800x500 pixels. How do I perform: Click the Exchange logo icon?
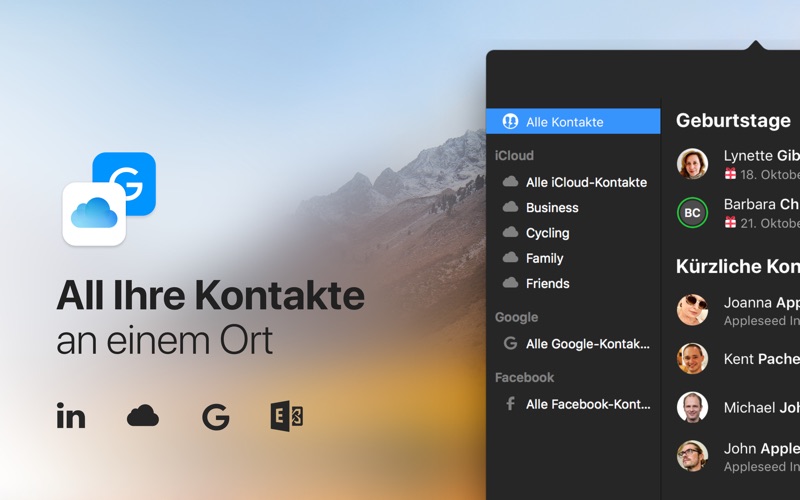[287, 416]
